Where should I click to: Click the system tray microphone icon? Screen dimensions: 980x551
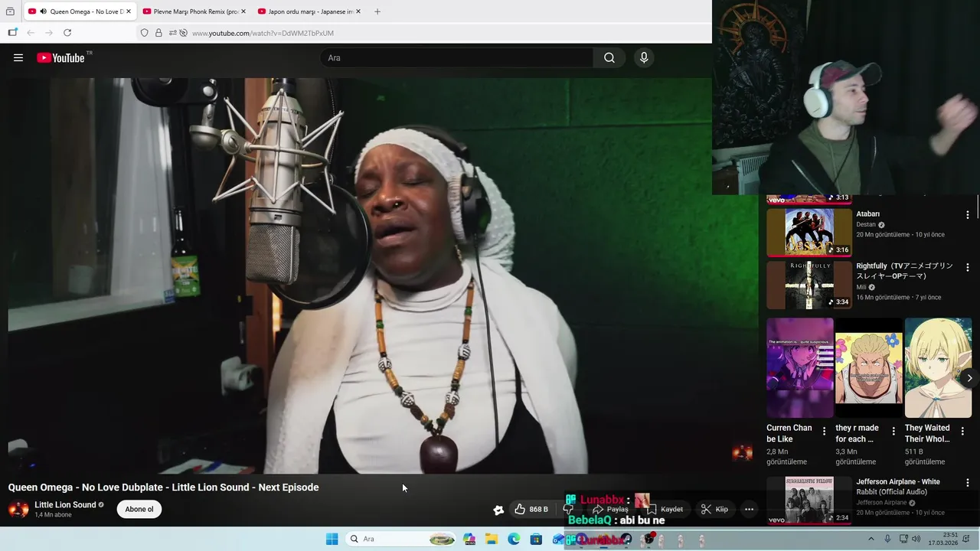click(x=887, y=539)
